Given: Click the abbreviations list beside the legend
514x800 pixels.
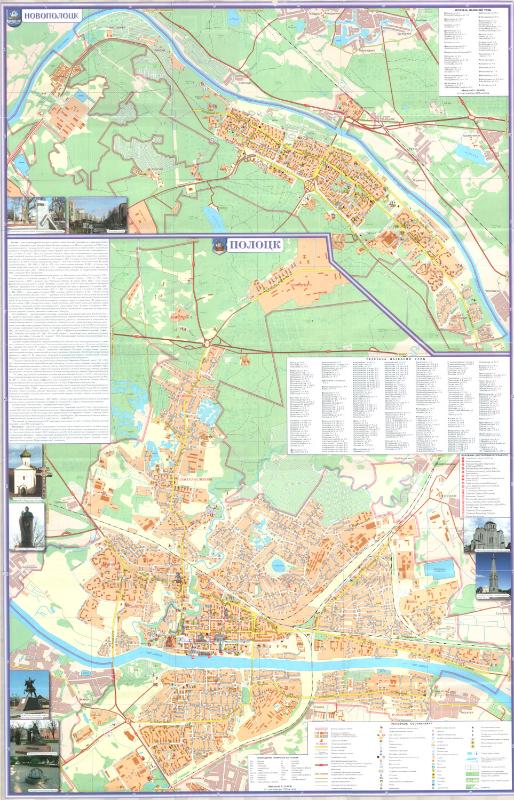Looking at the screenshot, I should point(280,770).
